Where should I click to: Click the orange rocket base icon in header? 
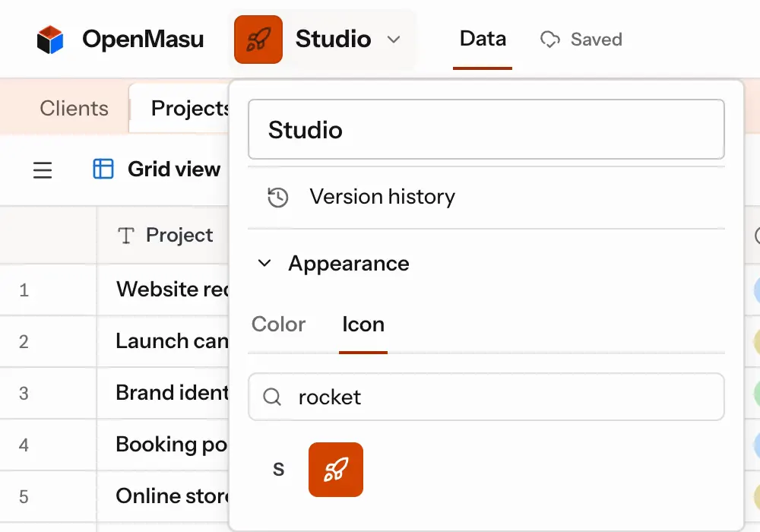(x=258, y=40)
